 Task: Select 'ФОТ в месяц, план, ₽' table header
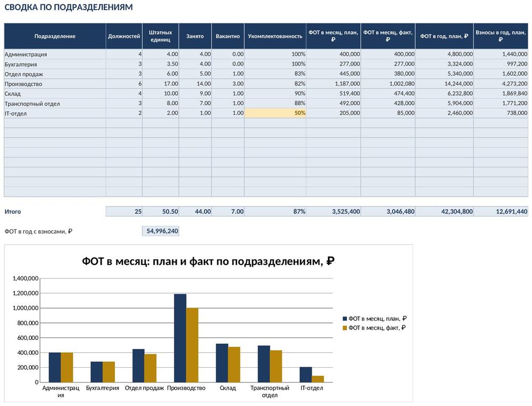point(333,36)
